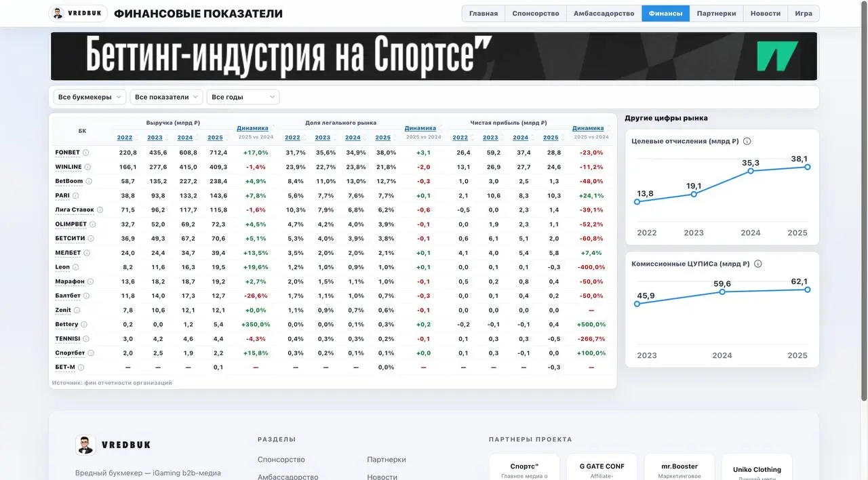
Task: Open the Все годы dropdown
Action: click(243, 97)
